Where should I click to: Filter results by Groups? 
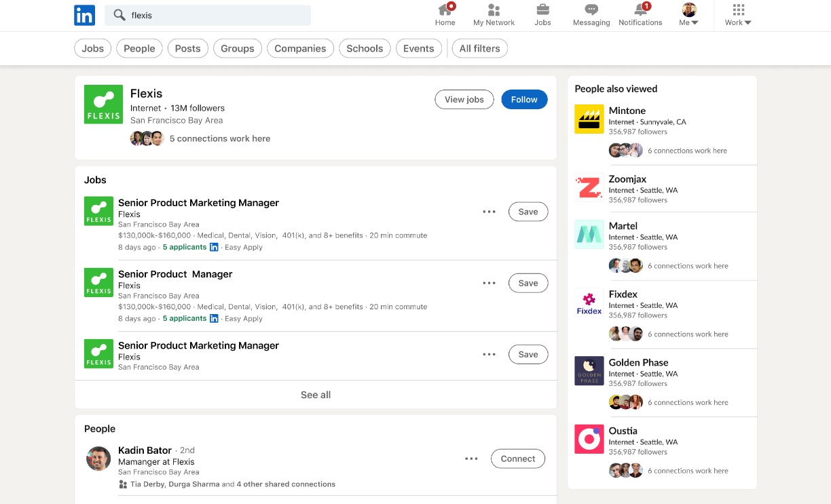click(x=238, y=48)
